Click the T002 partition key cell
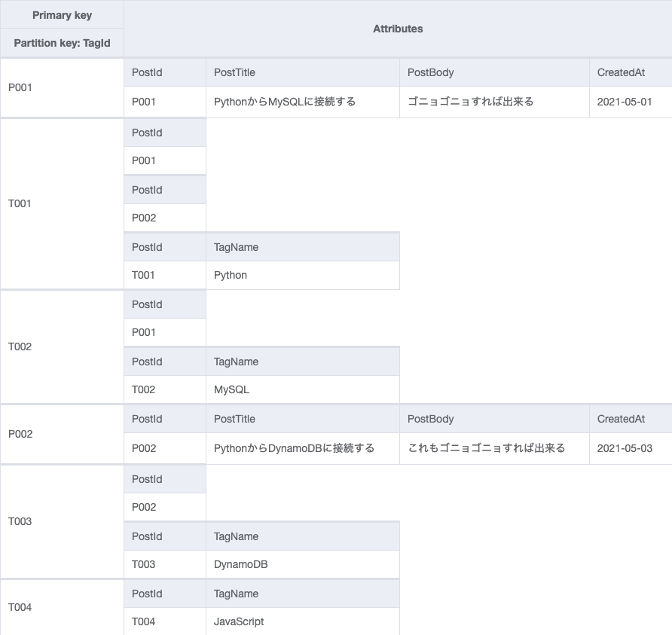 [20, 347]
